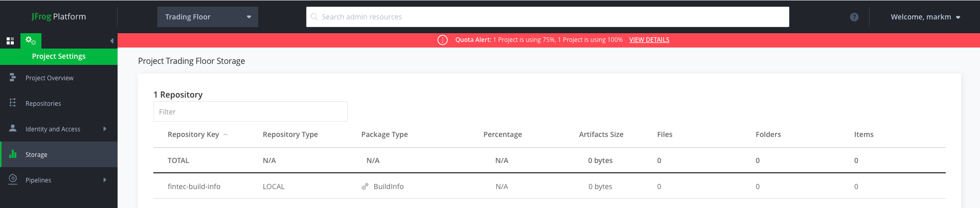Click the administration gears icon
The image size is (980, 208).
click(x=31, y=41)
